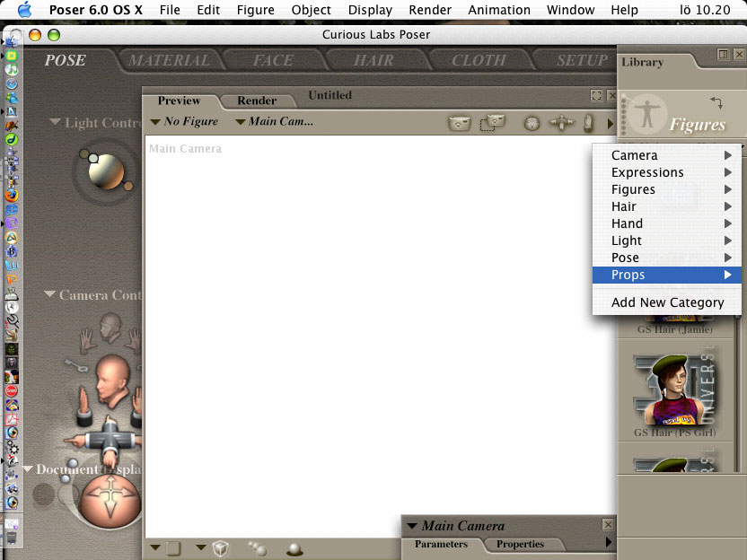747x560 pixels.
Task: Open the No Figure dropdown
Action: coord(184,122)
